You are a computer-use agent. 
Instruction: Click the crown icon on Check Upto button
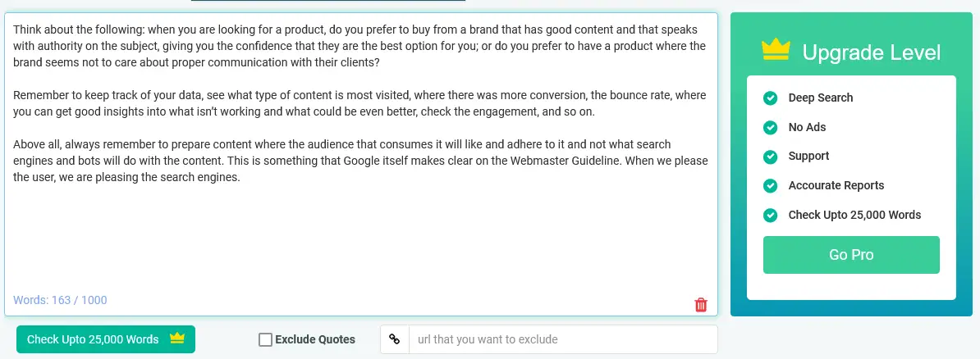point(177,339)
